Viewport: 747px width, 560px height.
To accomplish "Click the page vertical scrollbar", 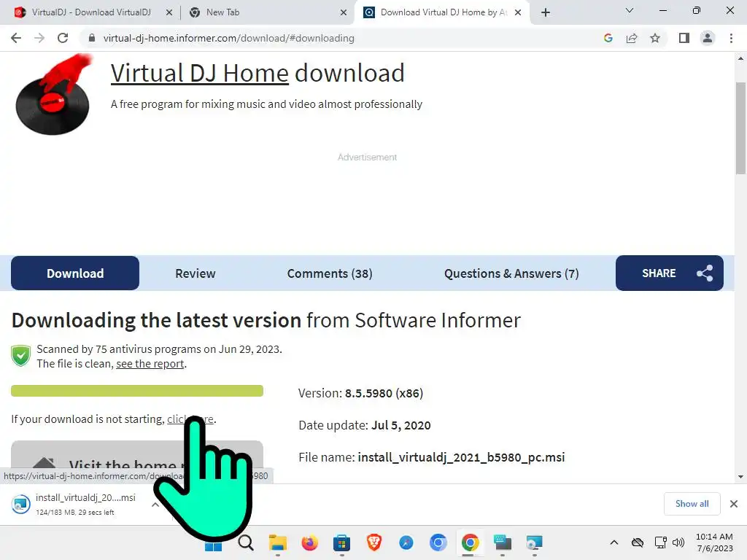I will pos(740,128).
